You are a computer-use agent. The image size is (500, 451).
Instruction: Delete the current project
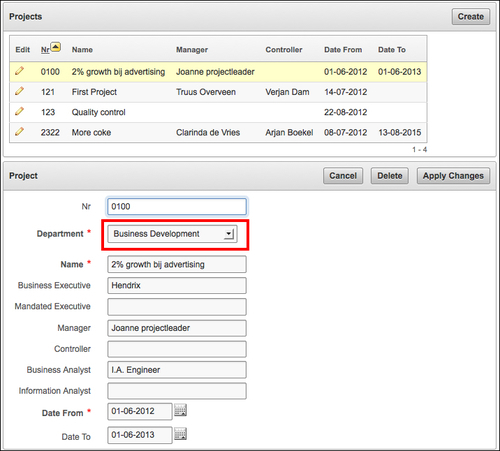click(390, 176)
